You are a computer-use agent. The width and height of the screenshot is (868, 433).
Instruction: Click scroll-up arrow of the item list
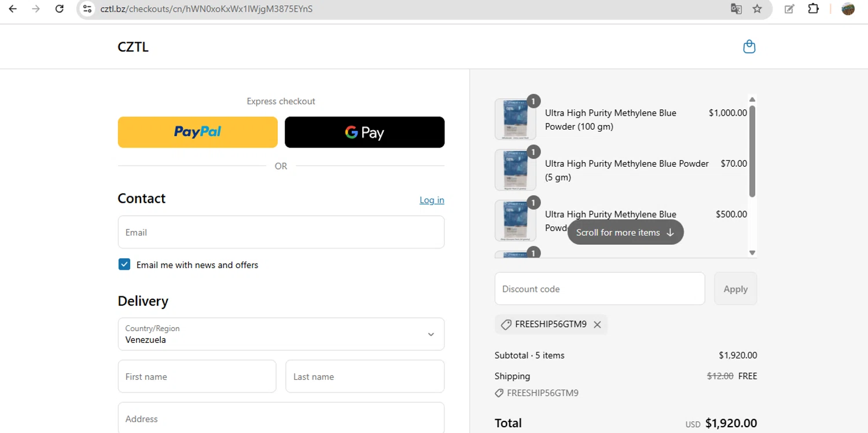[x=752, y=100]
